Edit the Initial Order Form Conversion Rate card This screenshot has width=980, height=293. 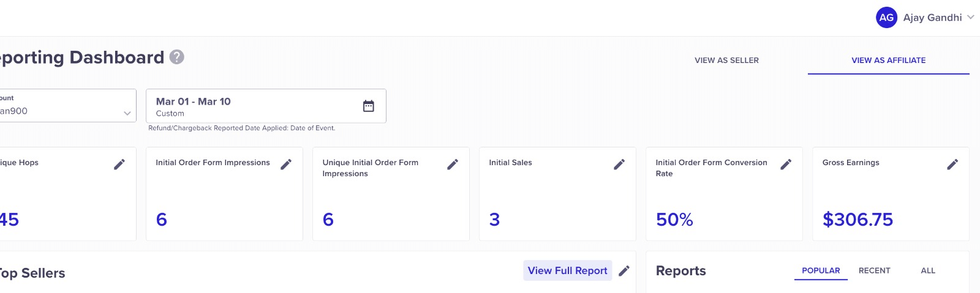coord(786,164)
